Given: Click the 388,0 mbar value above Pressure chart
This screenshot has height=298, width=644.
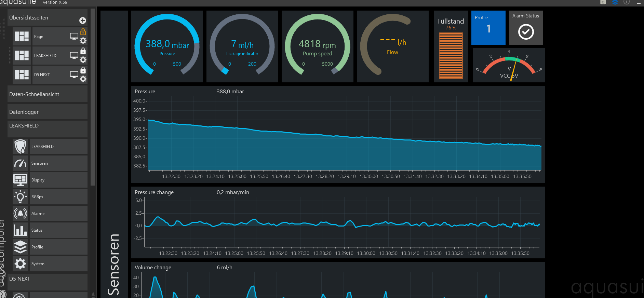Looking at the screenshot, I should (x=230, y=92).
